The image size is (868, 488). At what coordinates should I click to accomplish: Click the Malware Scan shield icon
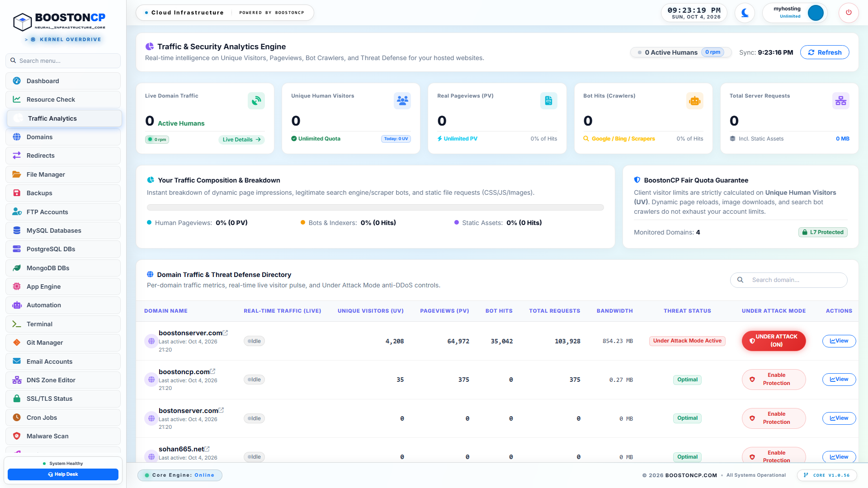(17, 436)
